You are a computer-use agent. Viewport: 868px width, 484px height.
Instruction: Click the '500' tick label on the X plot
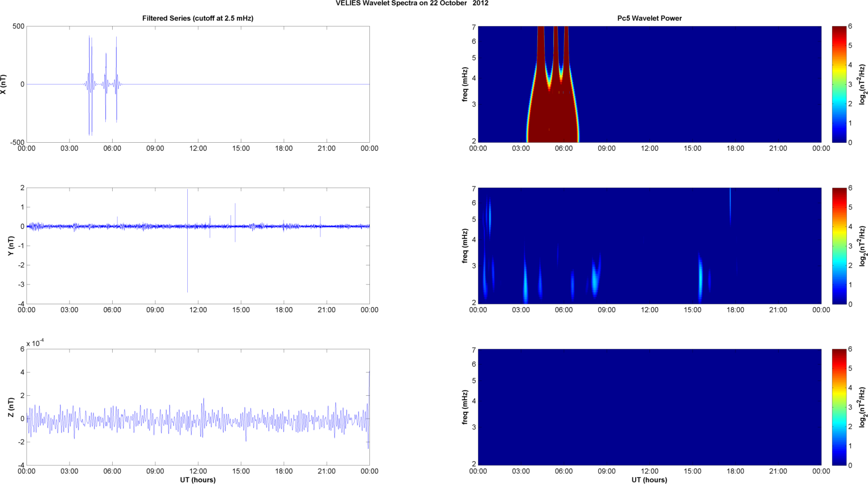pos(18,26)
